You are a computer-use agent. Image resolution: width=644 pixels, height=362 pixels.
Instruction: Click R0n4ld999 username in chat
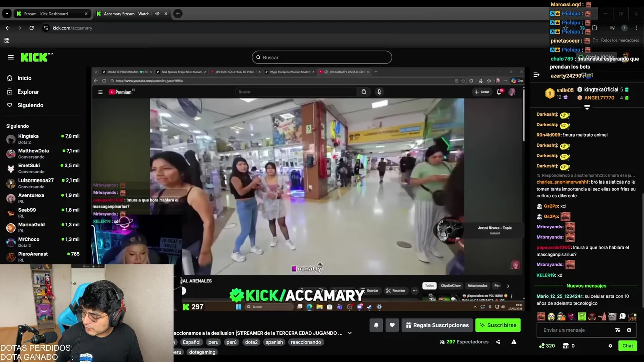[x=549, y=135]
